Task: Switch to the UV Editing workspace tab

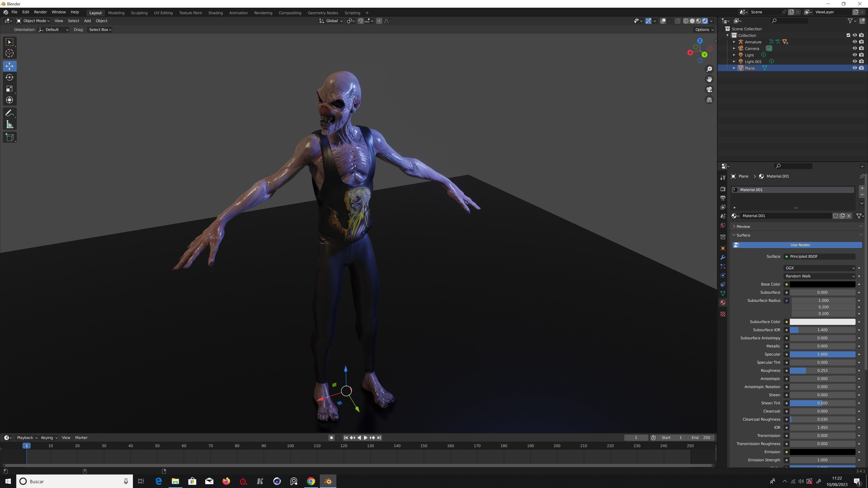Action: pos(163,13)
